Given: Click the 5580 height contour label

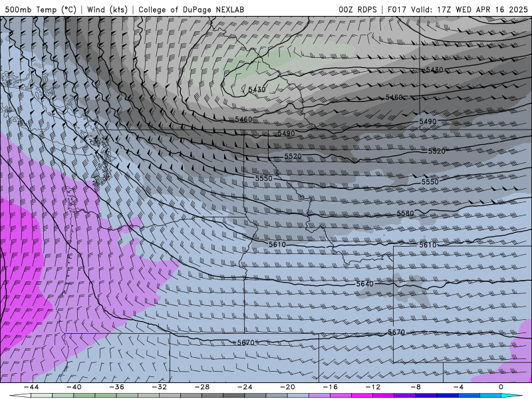Looking at the screenshot, I should [x=406, y=213].
